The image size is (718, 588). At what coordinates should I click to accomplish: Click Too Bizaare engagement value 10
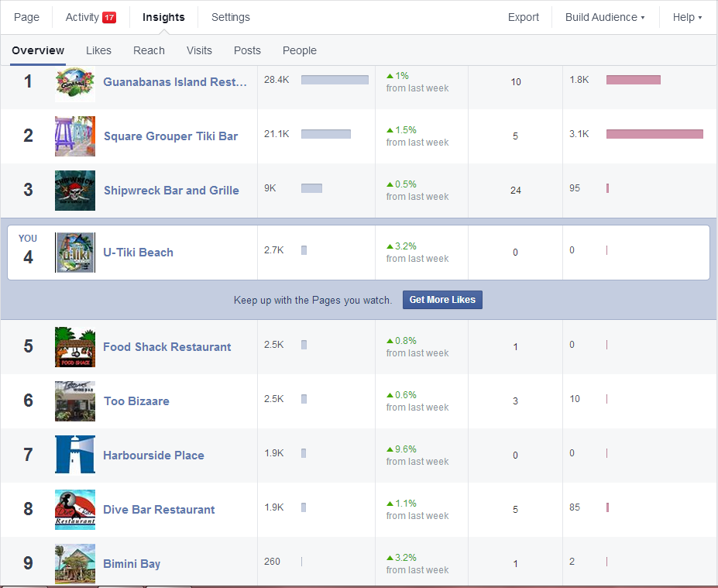pos(575,399)
